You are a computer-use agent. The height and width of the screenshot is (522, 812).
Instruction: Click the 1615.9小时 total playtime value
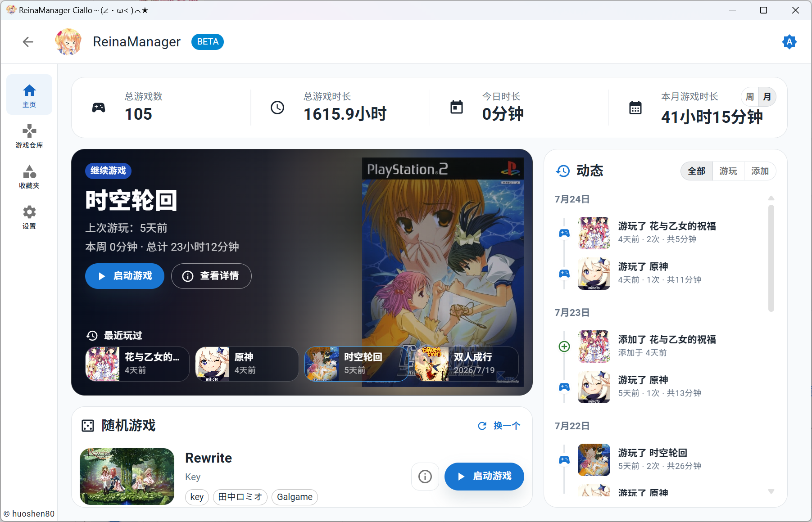(x=345, y=114)
